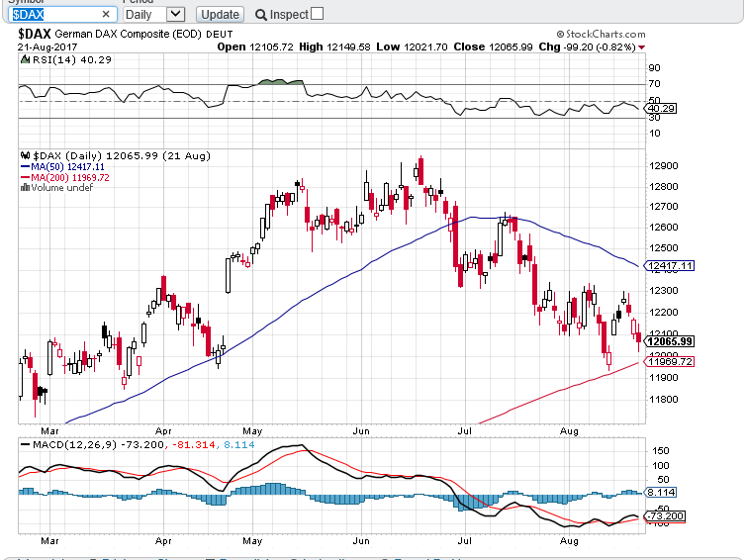Click the $DAX candlestick legend icon
Image resolution: width=746 pixels, height=560 pixels.
(25, 155)
